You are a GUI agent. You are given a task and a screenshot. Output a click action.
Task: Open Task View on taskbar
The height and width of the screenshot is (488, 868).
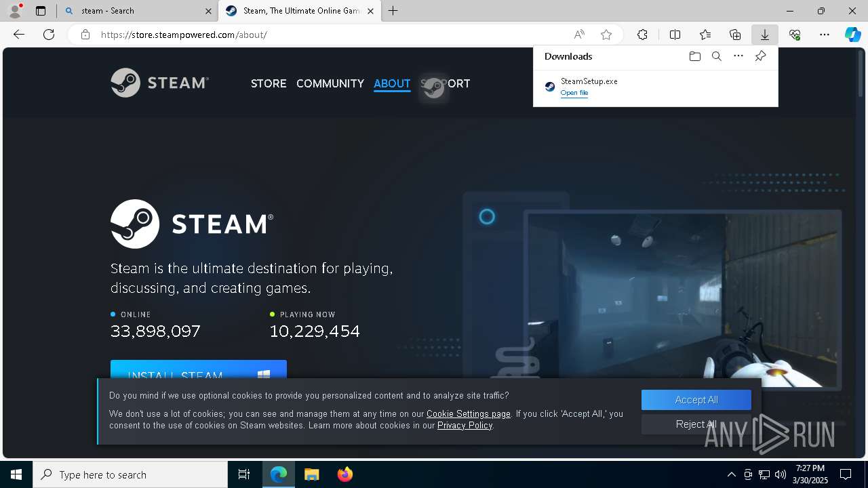244,474
